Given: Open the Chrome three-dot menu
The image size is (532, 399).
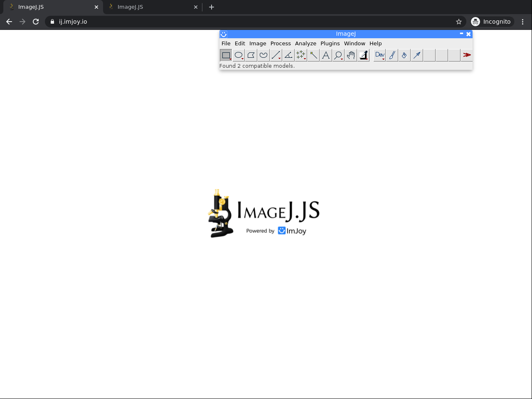Looking at the screenshot, I should (x=523, y=22).
